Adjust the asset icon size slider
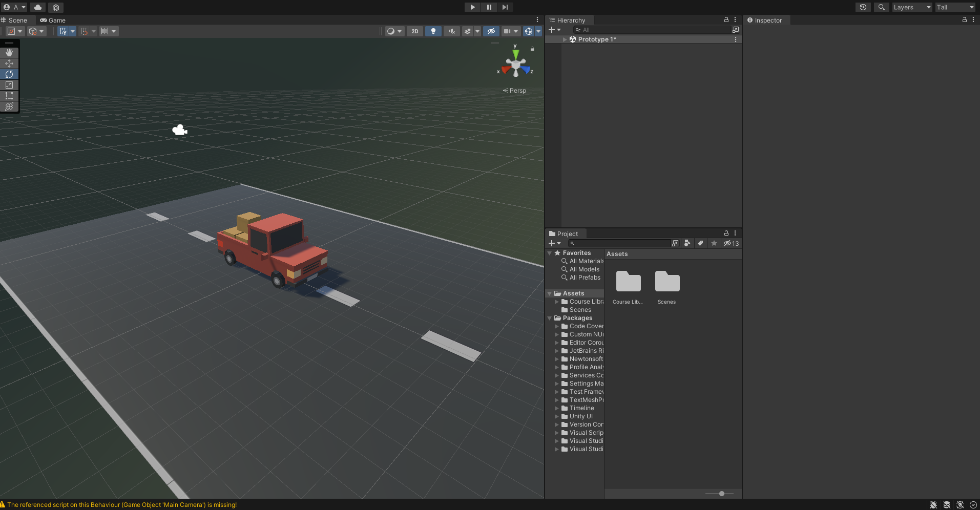980x510 pixels. coord(721,494)
